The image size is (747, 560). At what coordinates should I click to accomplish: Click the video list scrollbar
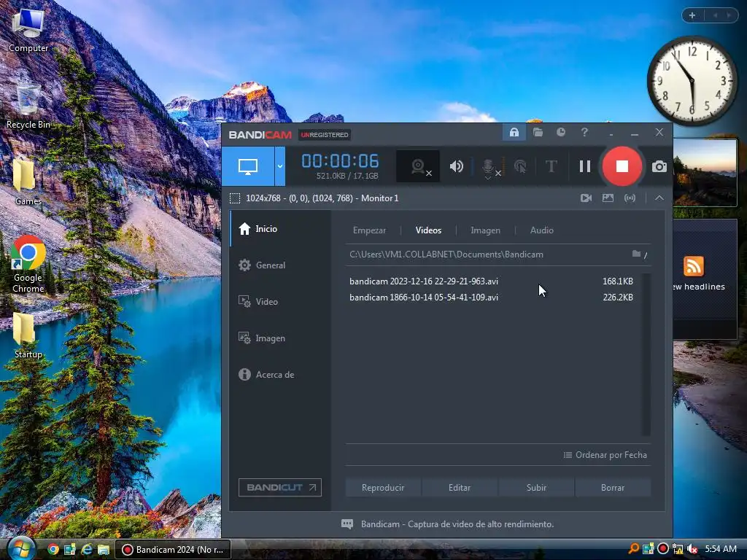pyautogui.click(x=646, y=354)
